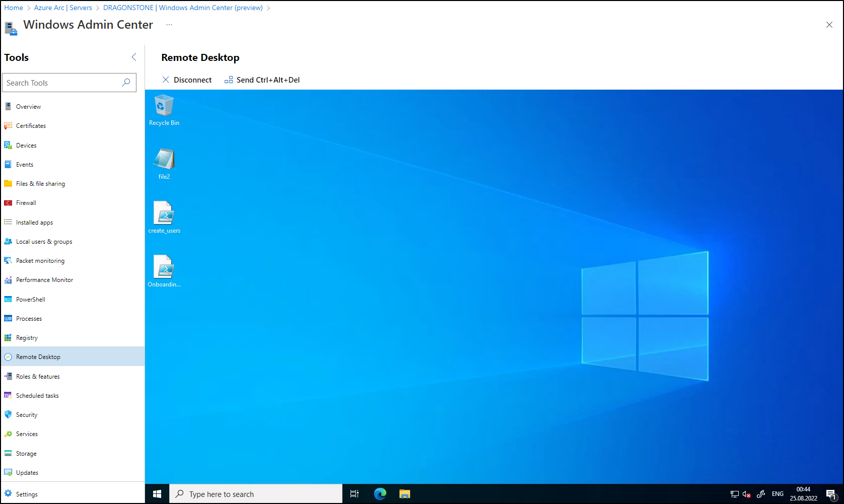Viewport: 844px width, 504px height.
Task: Open the more options ellipsis in title
Action: pyautogui.click(x=169, y=25)
